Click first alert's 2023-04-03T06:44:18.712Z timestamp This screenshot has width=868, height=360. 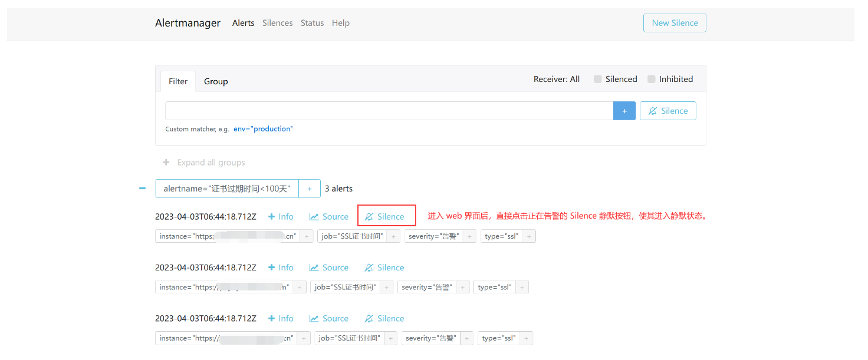[x=206, y=217]
